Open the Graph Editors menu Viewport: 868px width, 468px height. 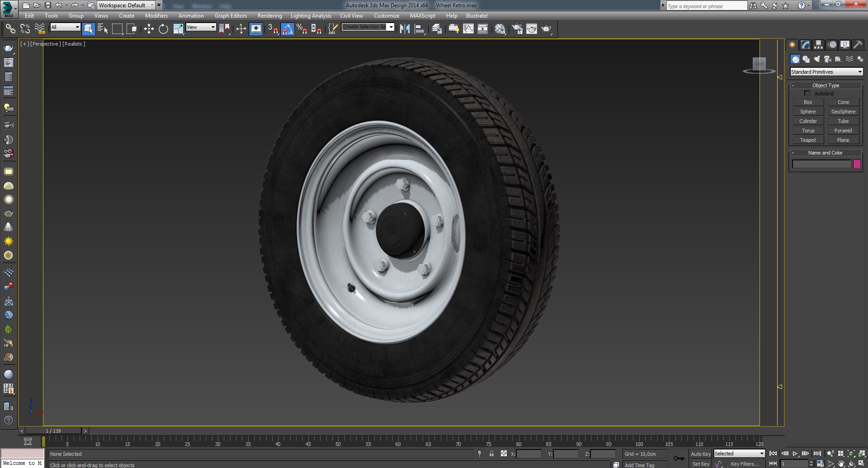(231, 16)
